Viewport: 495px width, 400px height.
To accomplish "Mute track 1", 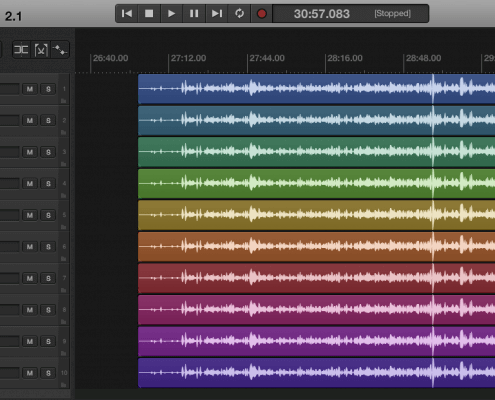I will pos(30,89).
